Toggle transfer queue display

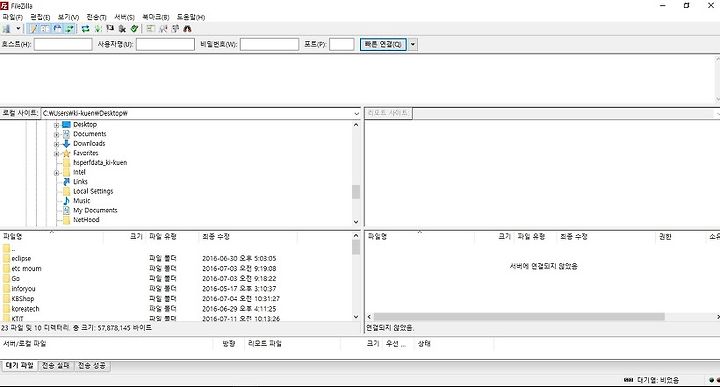[x=69, y=29]
